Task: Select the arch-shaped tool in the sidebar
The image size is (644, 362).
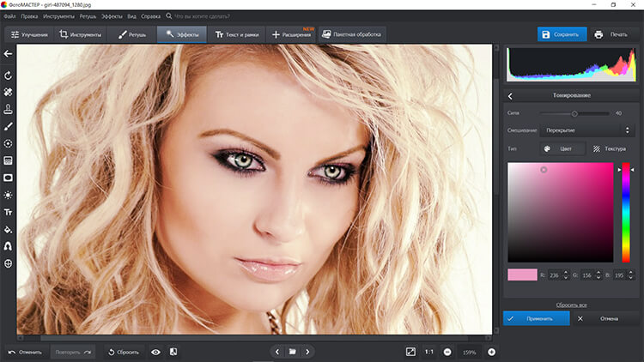Action: [x=8, y=246]
